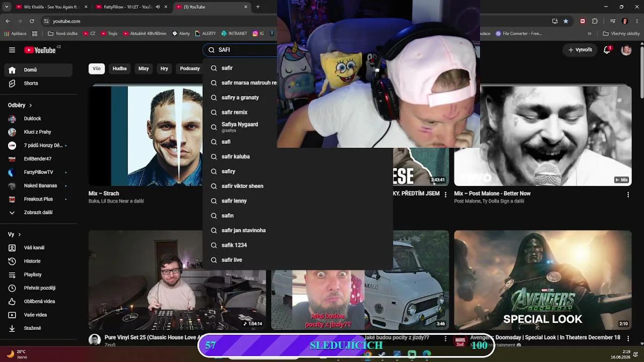Open the Kluci z Prahy channel
Screen dimensions: 644x362
(x=38, y=132)
